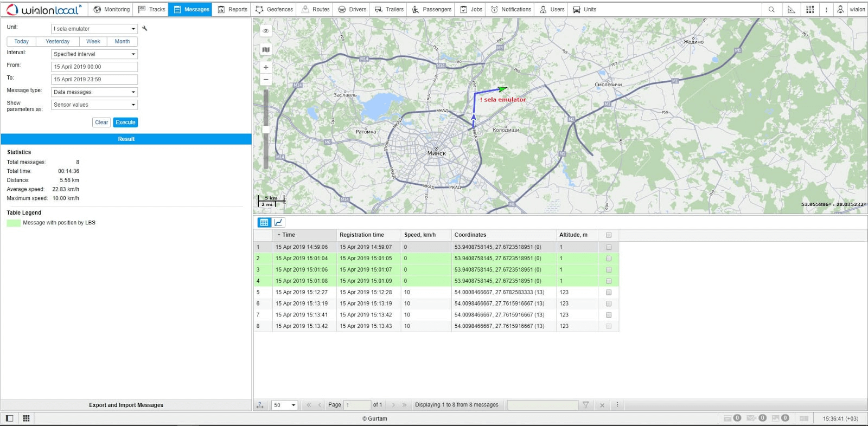Switch to the Reports tab
The width and height of the screenshot is (868, 426).
click(x=232, y=9)
